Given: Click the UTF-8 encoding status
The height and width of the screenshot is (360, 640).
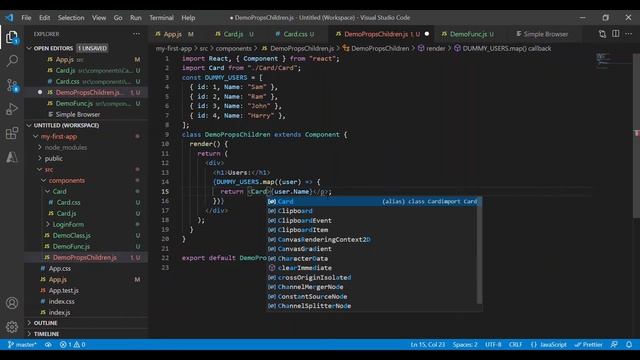Looking at the screenshot, I should [493, 344].
